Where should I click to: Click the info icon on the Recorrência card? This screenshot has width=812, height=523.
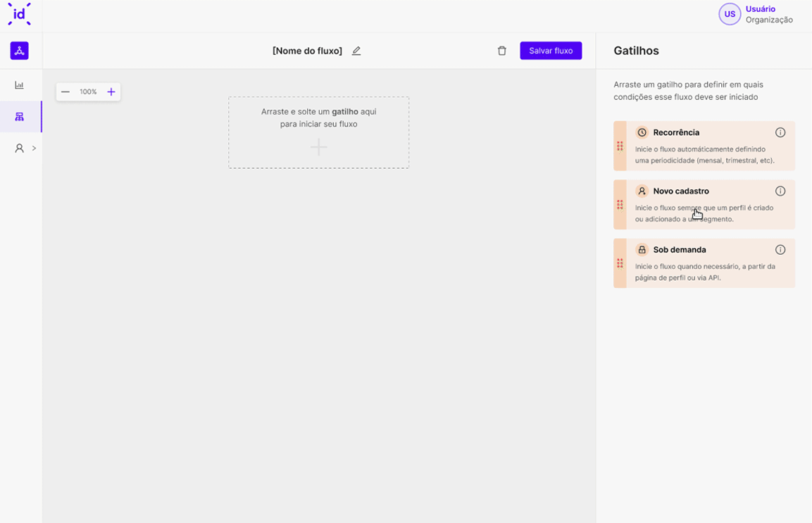[780, 132]
